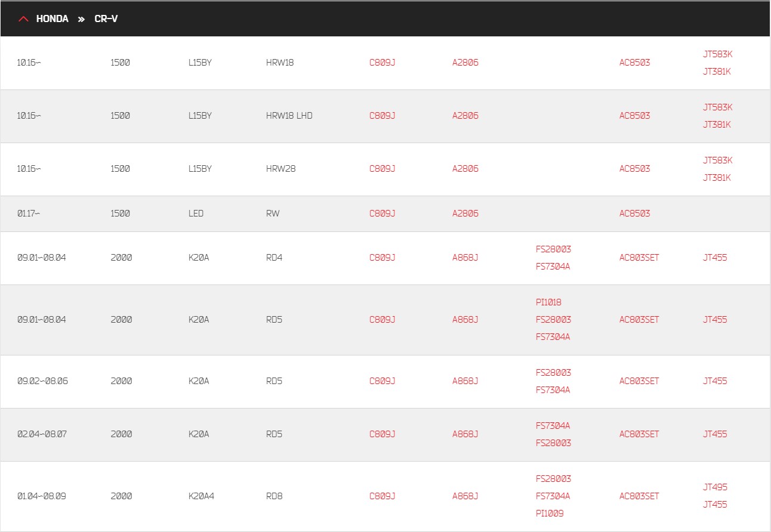Follow the JT455 link in the RD4 row
The width and height of the screenshot is (771, 532).
click(715, 258)
